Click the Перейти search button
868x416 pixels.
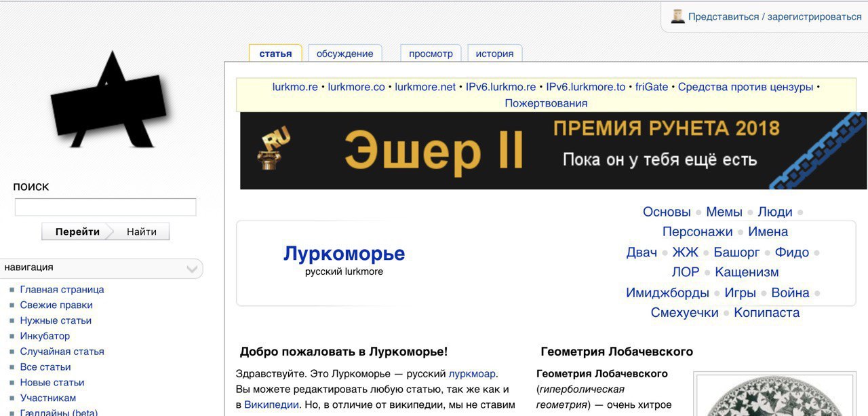click(77, 231)
